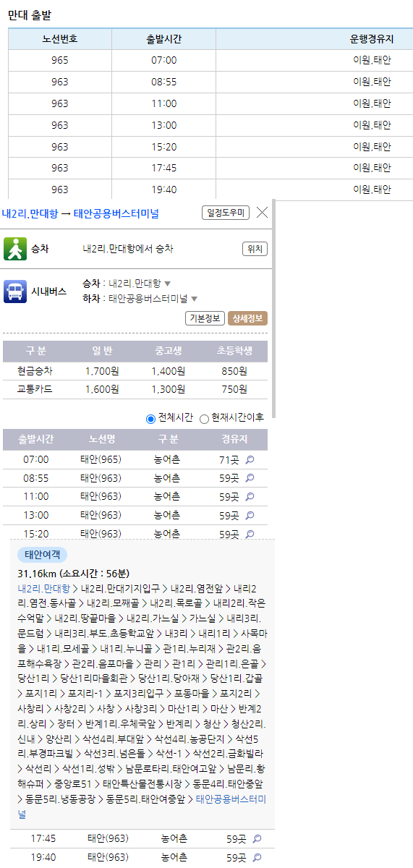413x868 pixels.
Task: Click the 71곳 stop count
Action: coord(229,459)
